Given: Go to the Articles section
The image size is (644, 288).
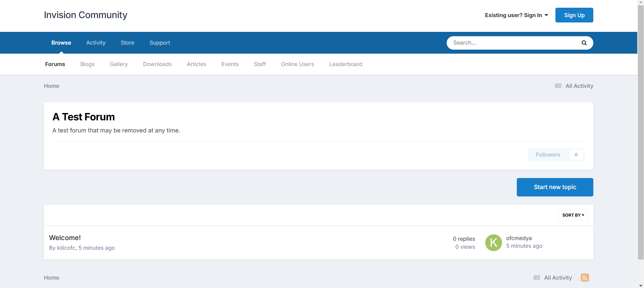Looking at the screenshot, I should (197, 64).
